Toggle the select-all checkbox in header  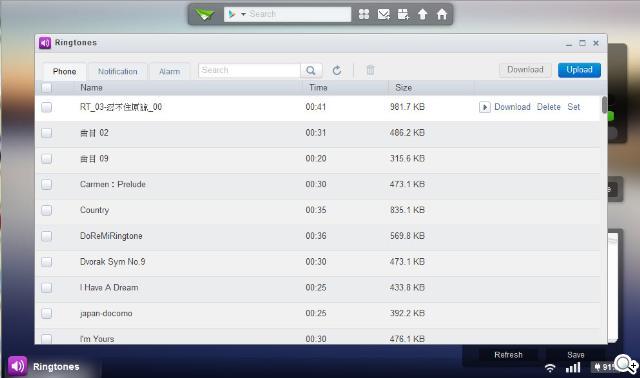[x=47, y=87]
